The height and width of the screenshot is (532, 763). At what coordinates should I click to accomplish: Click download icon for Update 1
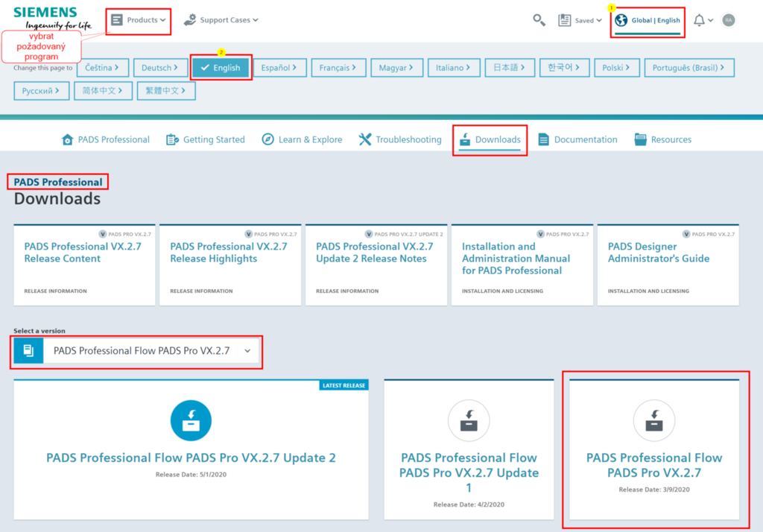(x=469, y=420)
